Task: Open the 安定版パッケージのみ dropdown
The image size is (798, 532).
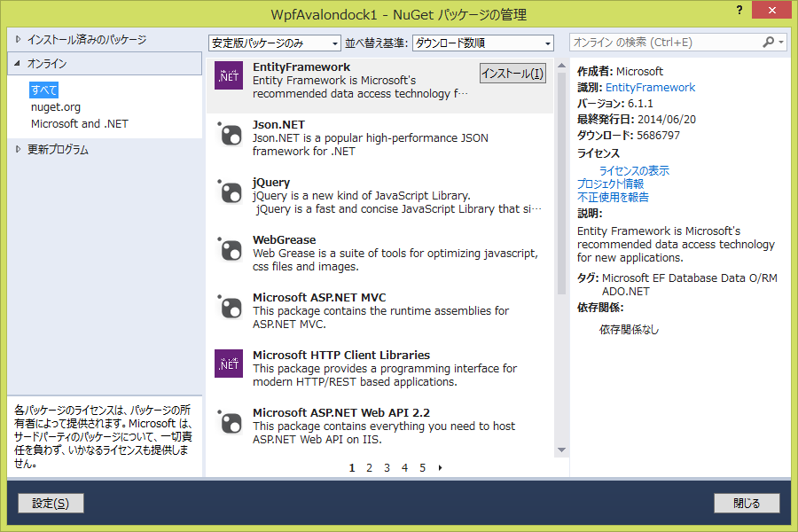Action: (x=274, y=43)
